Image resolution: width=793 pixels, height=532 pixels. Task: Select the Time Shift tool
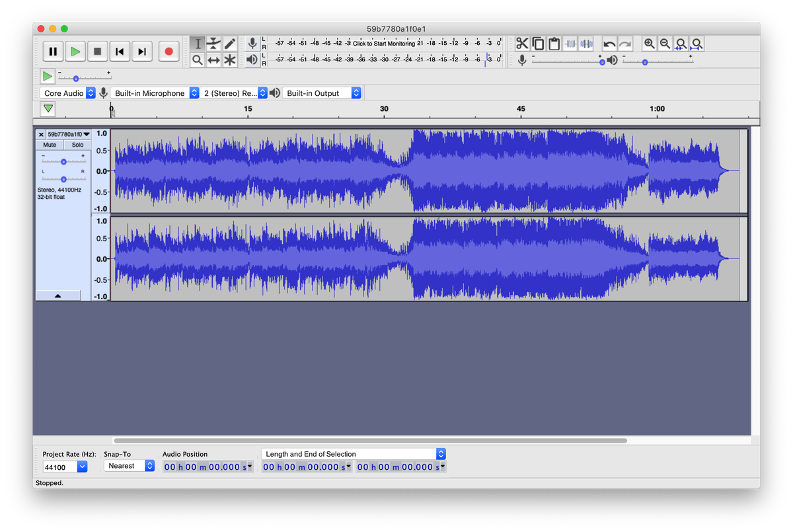click(213, 60)
